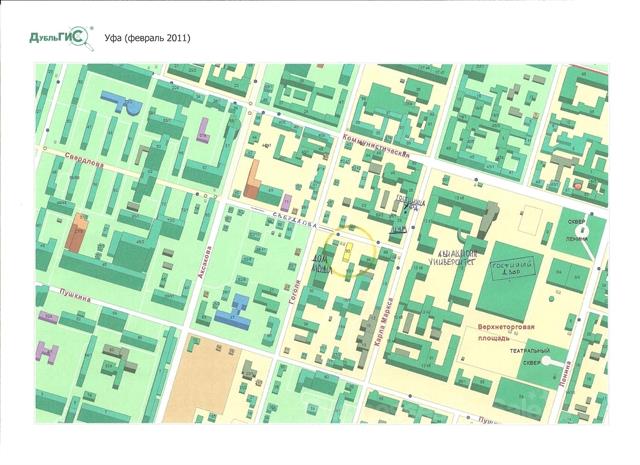Select the purple L-shaped building
This screenshot has height=465, width=640.
202,130
